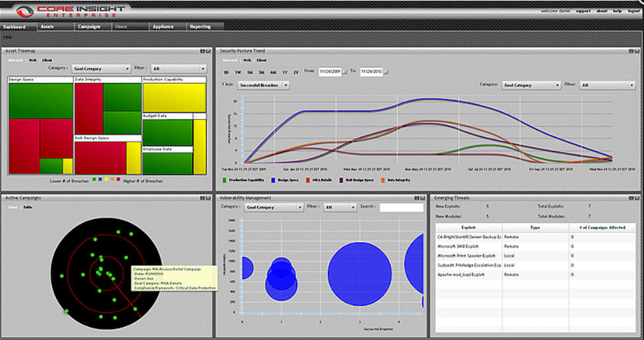
Task: Click the Vulnerability Management Search box
Action: click(x=401, y=208)
